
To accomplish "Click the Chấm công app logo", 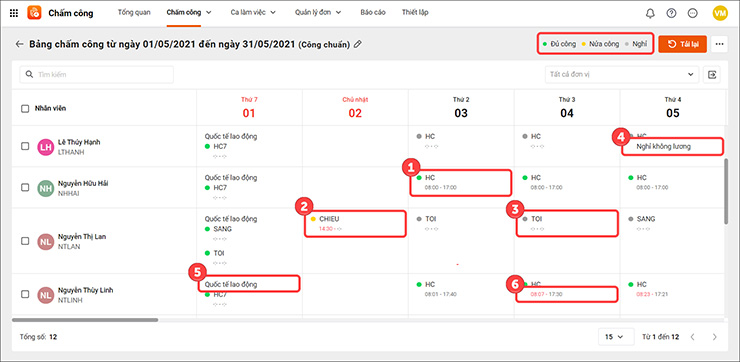I will 34,13.
